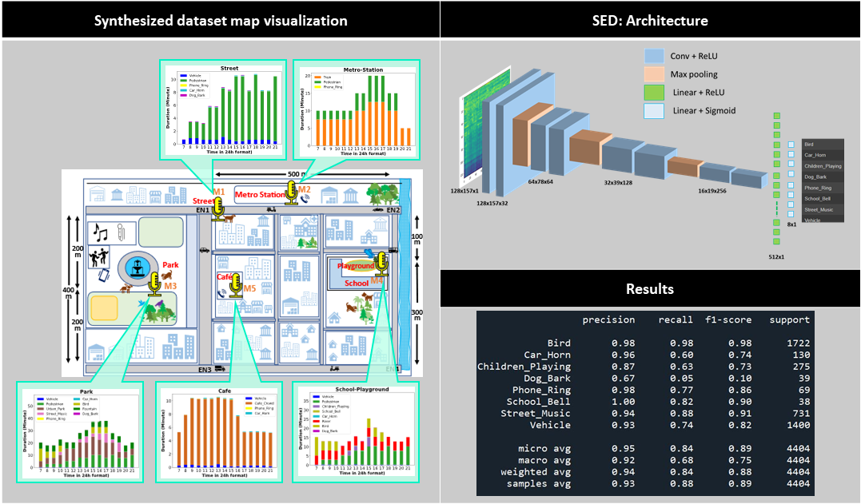Screen dimensions: 861x504
Task: Click the Café microphone M5
Action: 235,285
